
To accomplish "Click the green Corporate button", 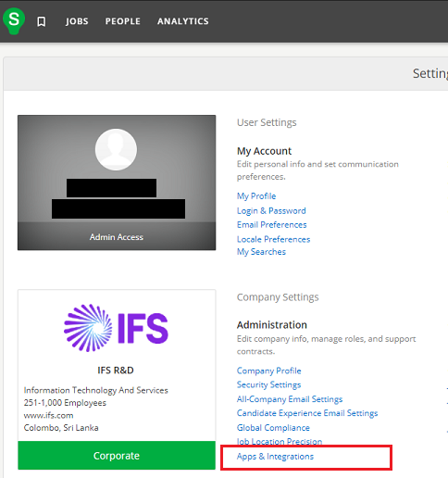I will 117,456.
